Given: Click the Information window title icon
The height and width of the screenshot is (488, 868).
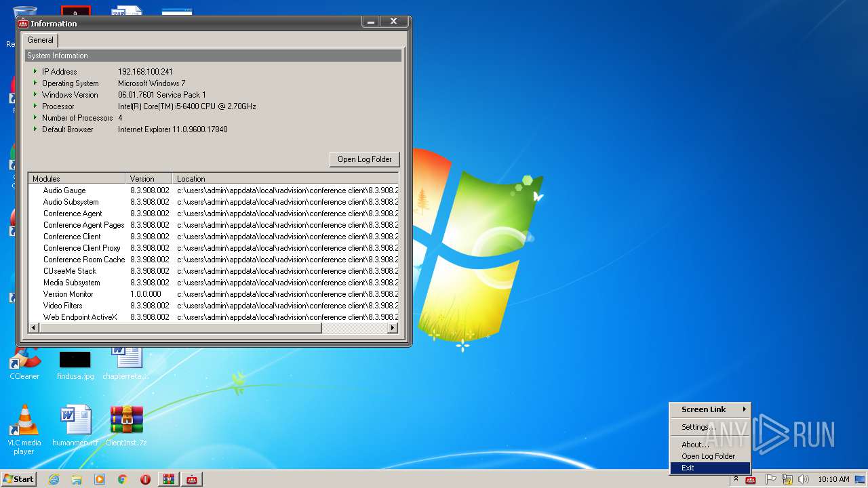Looking at the screenshot, I should click(23, 23).
